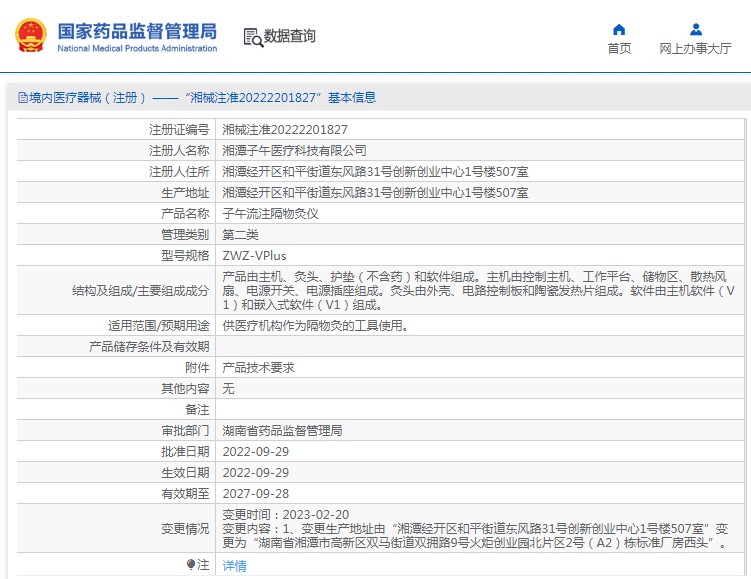Click the document icon before 境内医疗器械
The image size is (751, 579).
pyautogui.click(x=23, y=98)
